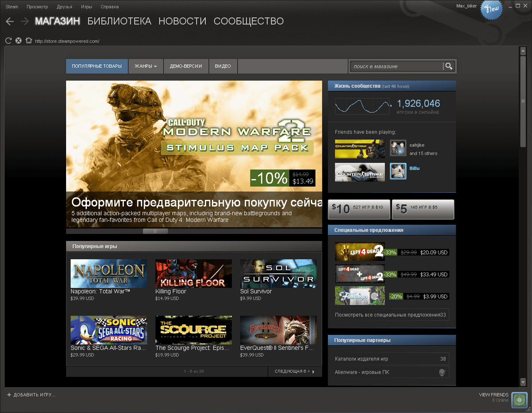Click the online players graph
This screenshot has width=532, height=413.
[362, 106]
